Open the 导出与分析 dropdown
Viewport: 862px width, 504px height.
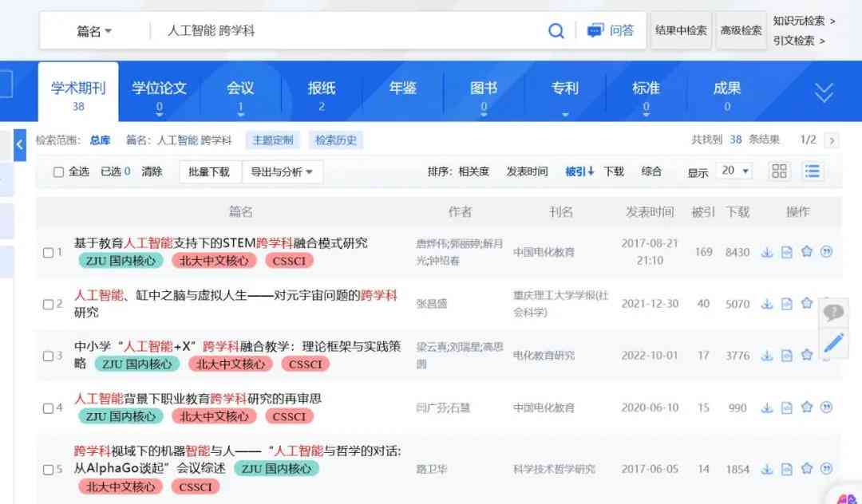(x=282, y=171)
